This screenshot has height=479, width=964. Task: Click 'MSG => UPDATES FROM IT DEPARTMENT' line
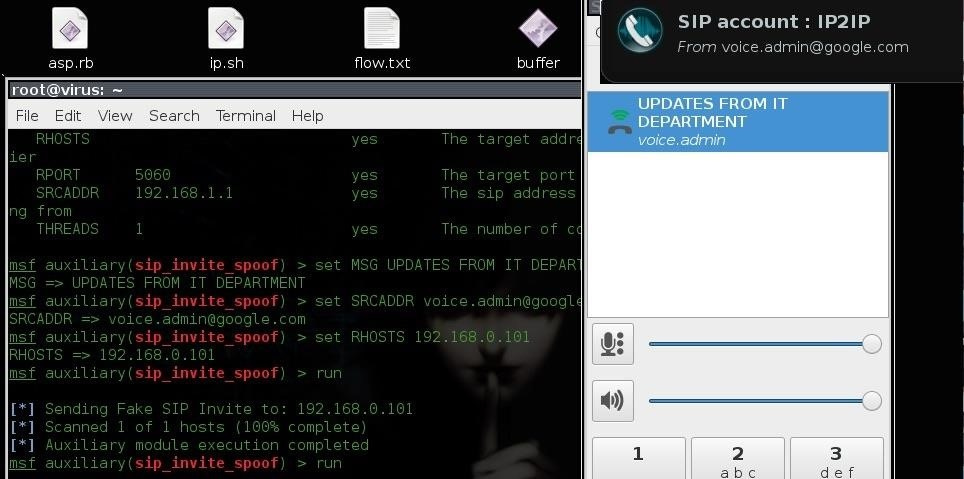(x=157, y=283)
